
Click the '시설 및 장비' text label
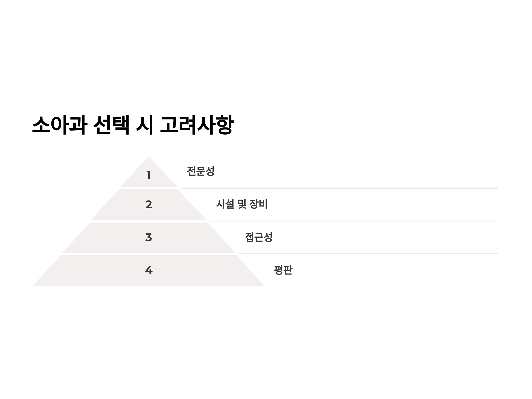242,204
